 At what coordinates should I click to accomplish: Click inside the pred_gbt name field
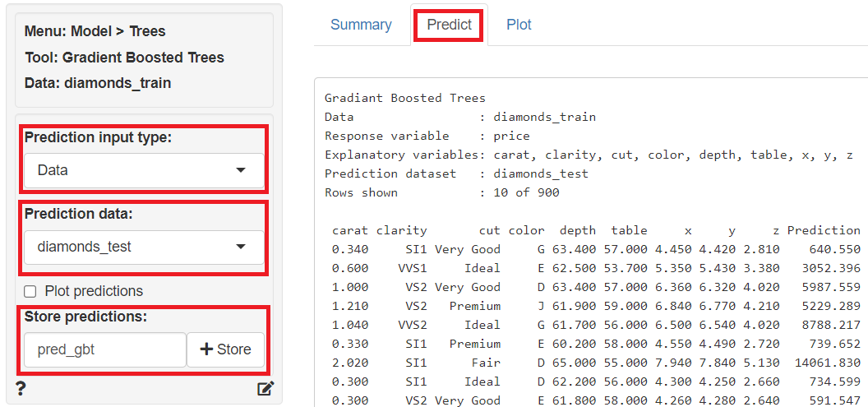point(104,349)
